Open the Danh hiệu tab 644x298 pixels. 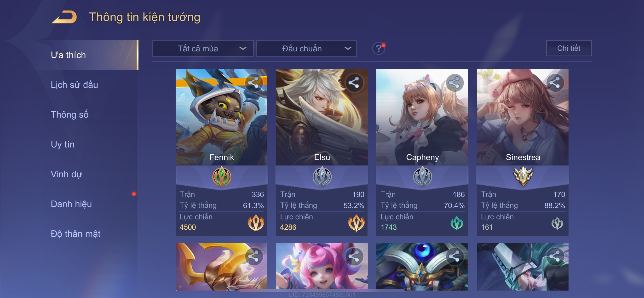click(71, 204)
